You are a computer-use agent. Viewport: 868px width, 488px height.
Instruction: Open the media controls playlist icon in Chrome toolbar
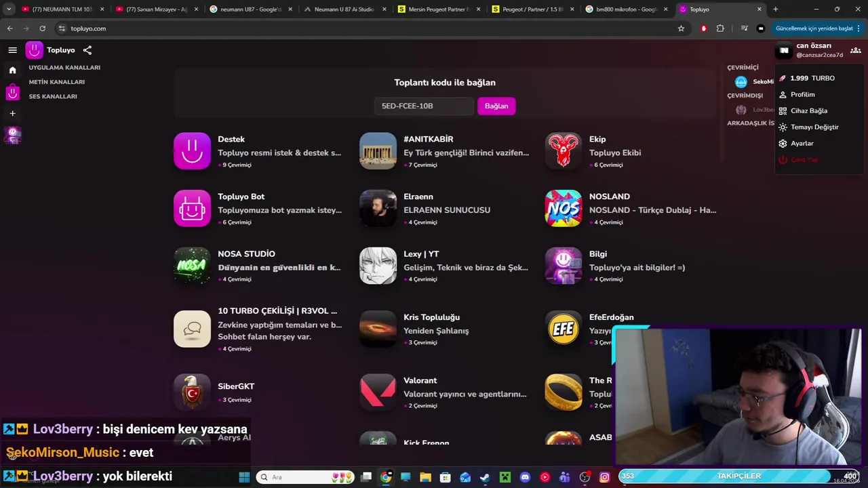pyautogui.click(x=745, y=28)
